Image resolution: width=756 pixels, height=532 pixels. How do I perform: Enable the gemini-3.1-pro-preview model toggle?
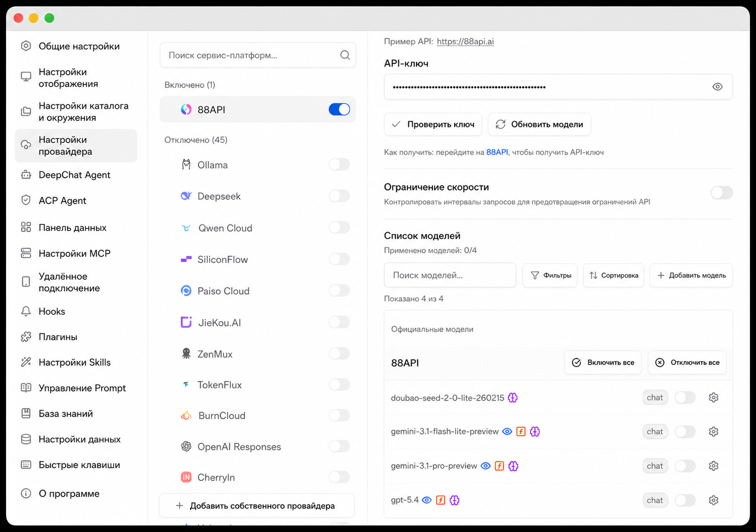coord(685,466)
